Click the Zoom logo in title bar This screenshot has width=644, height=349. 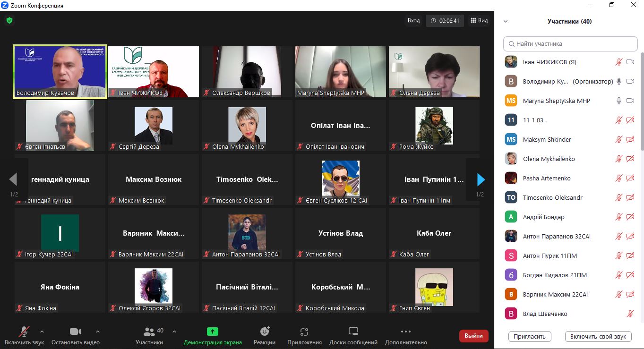tap(5, 5)
